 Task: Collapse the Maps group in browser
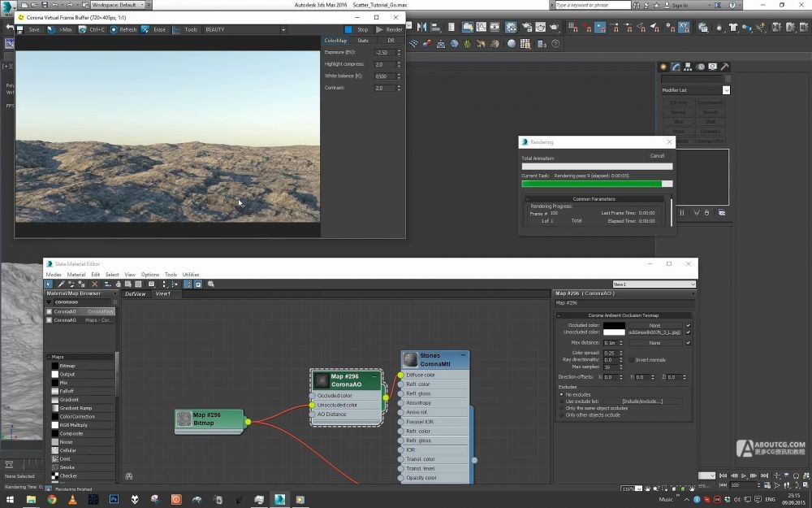point(49,357)
